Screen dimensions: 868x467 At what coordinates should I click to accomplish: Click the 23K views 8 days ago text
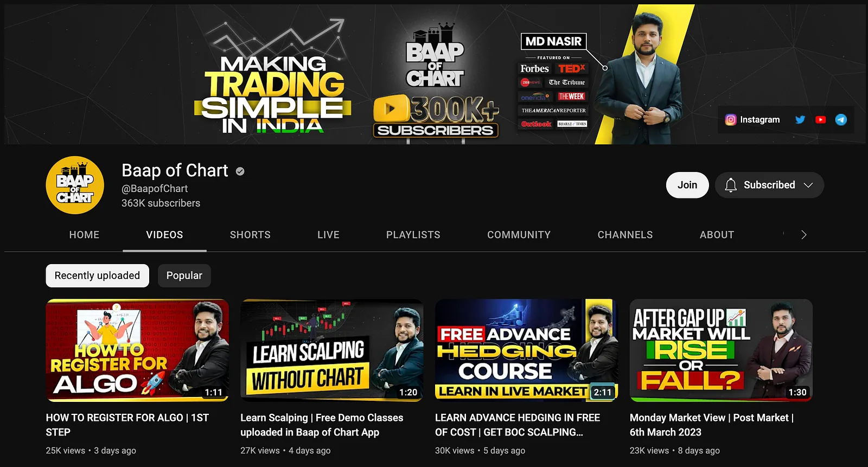tap(675, 451)
